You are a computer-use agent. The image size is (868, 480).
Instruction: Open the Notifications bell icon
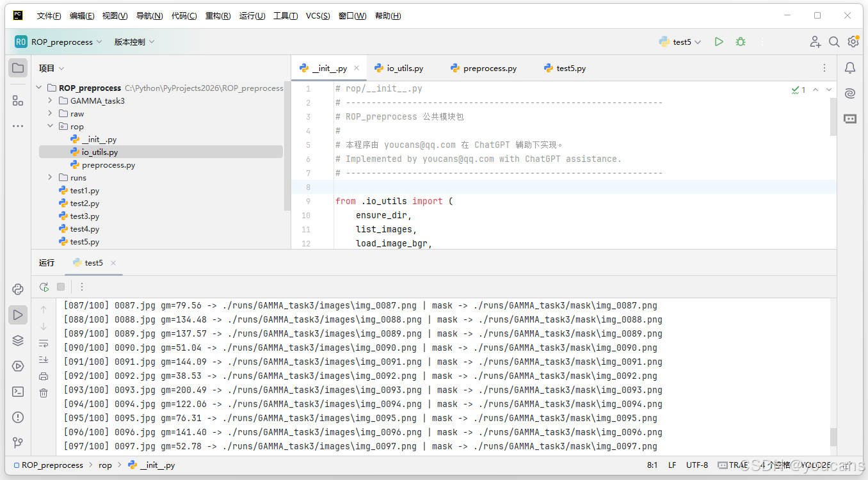850,68
